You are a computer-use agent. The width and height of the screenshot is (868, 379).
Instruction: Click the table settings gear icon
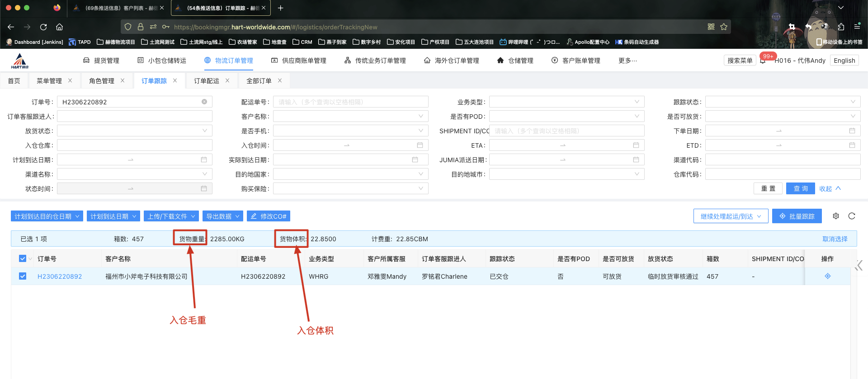click(x=836, y=216)
